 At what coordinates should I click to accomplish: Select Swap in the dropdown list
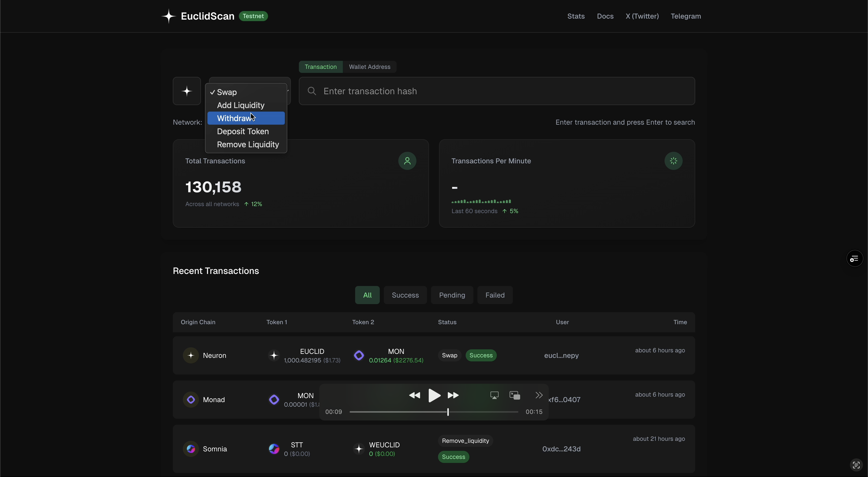[246, 92]
